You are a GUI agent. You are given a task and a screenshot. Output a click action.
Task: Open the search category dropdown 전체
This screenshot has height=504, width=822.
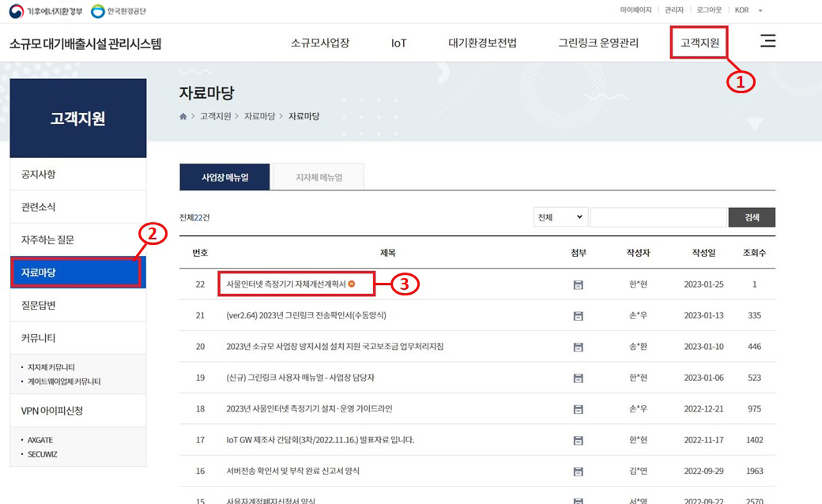560,217
